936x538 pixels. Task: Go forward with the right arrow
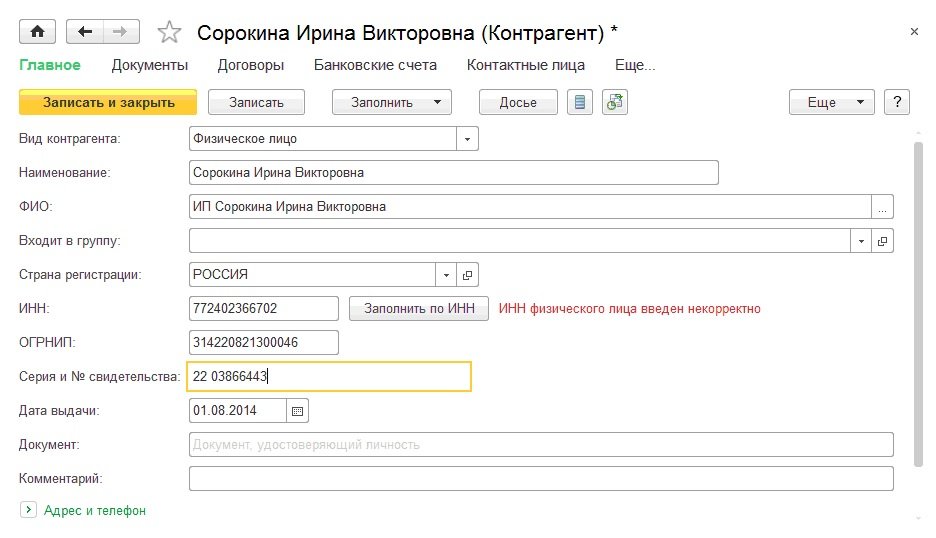pyautogui.click(x=120, y=32)
